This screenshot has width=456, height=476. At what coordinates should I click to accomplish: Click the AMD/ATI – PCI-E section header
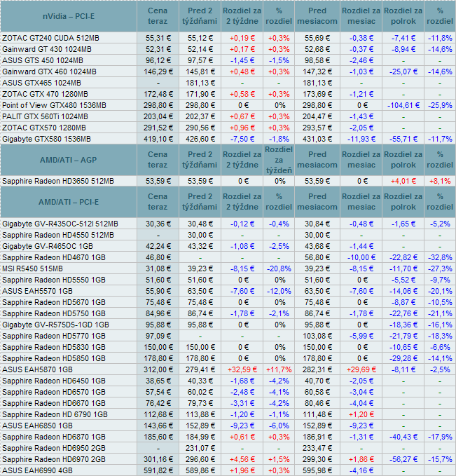[x=69, y=202]
